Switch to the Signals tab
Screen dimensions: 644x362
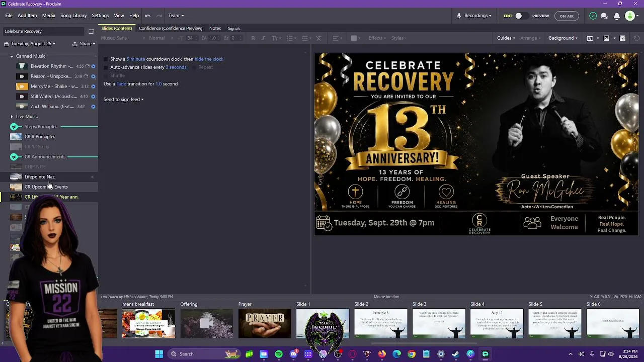[234, 28]
